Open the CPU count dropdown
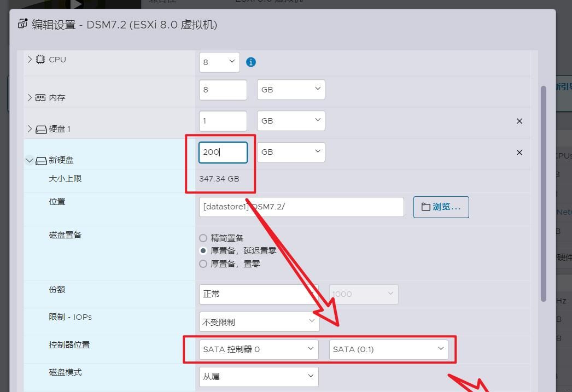The height and width of the screenshot is (392, 572). (x=219, y=62)
